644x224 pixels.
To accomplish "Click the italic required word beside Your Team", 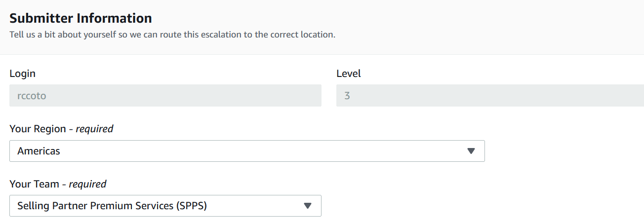I will 87,185.
